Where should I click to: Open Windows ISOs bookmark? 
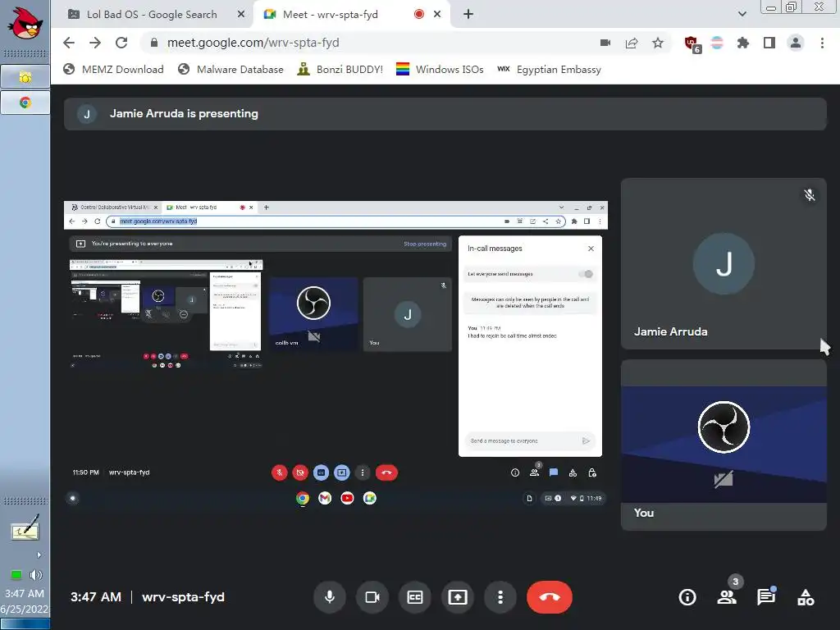point(440,69)
